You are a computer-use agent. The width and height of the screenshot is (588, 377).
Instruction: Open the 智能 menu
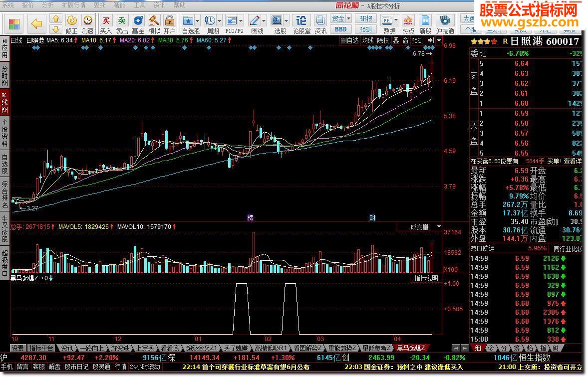pyautogui.click(x=119, y=5)
